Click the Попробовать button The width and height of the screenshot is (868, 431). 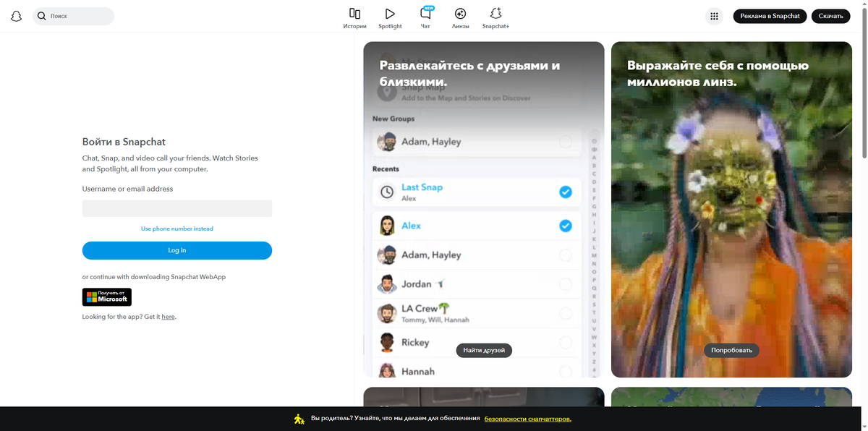click(731, 350)
